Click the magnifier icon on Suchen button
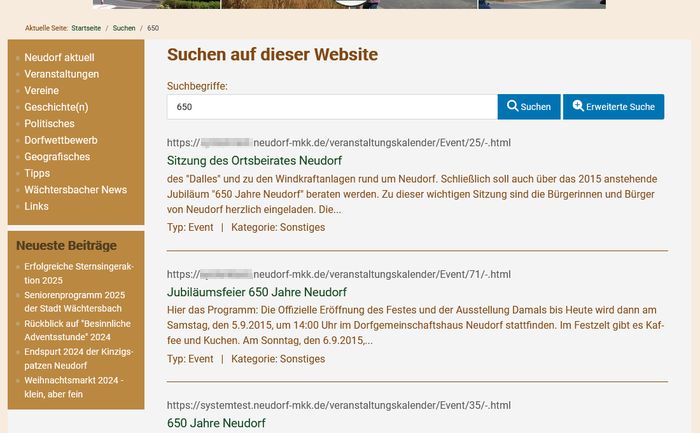 [512, 107]
